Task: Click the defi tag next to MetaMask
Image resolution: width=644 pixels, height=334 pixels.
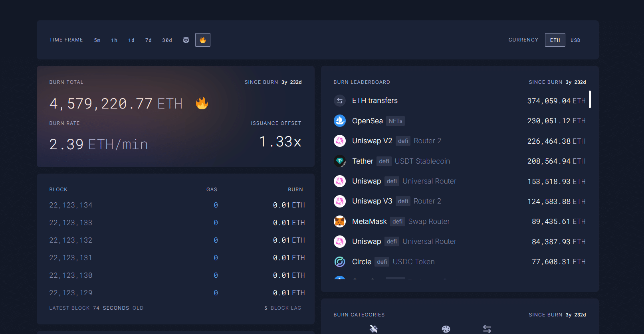Action: 397,221
